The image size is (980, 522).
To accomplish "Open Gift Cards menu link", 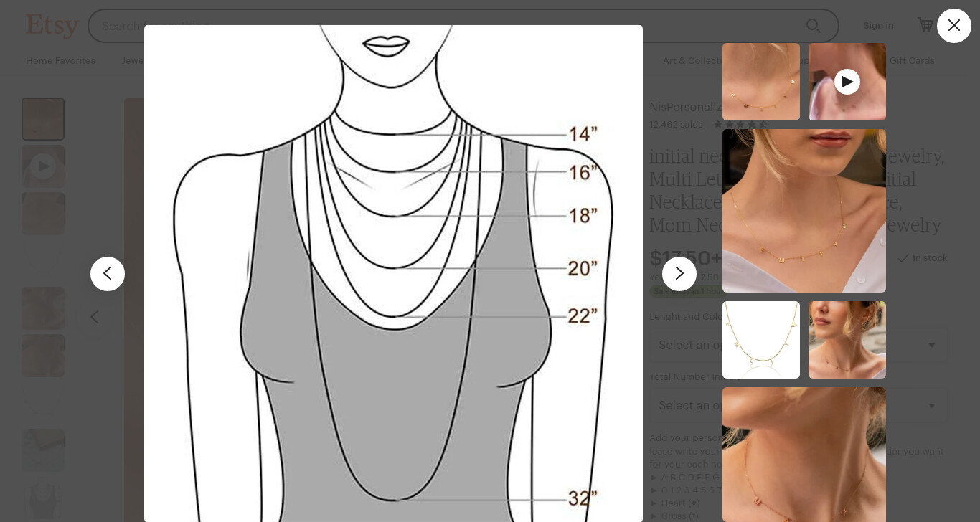I will tap(912, 61).
